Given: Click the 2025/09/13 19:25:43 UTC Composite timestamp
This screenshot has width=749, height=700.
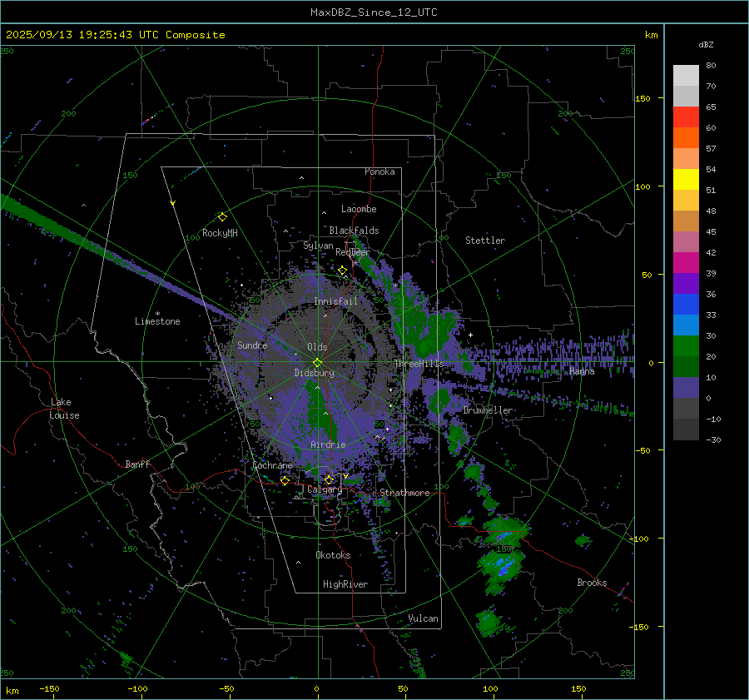Looking at the screenshot, I should 115,35.
